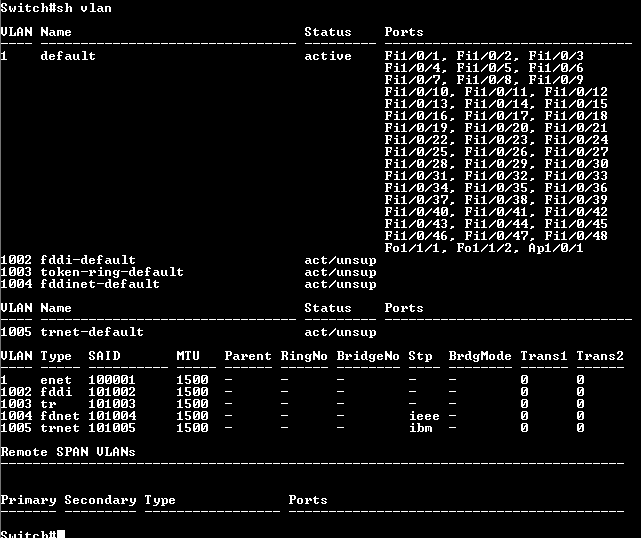Click the fddinet-default VLAN name
Image resolution: width=642 pixels, height=538 pixels.
100,284
